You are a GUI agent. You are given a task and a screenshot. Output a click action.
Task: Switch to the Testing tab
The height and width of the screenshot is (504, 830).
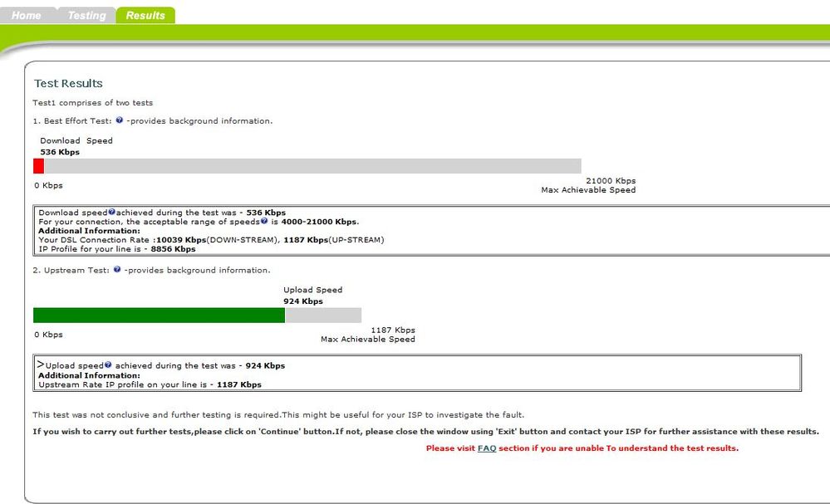point(86,15)
